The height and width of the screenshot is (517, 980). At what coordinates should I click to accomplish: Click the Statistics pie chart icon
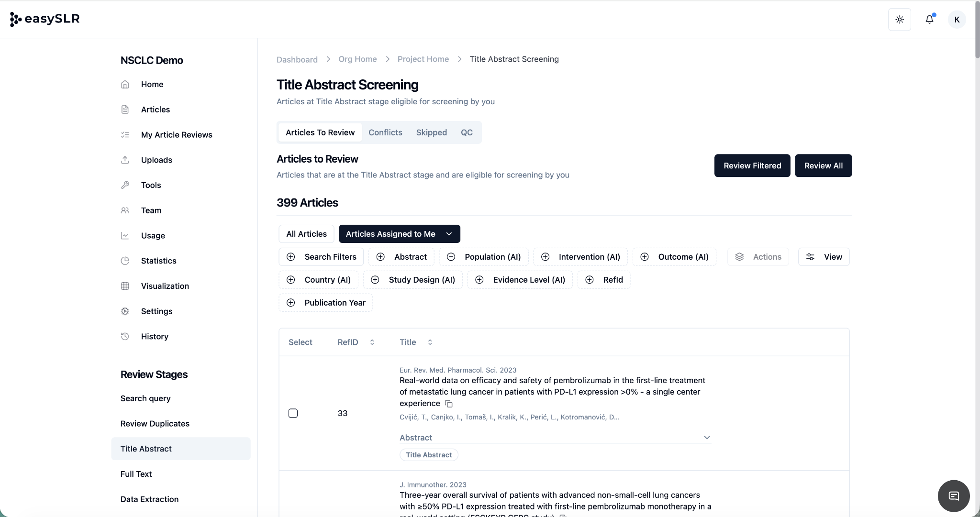tap(125, 261)
